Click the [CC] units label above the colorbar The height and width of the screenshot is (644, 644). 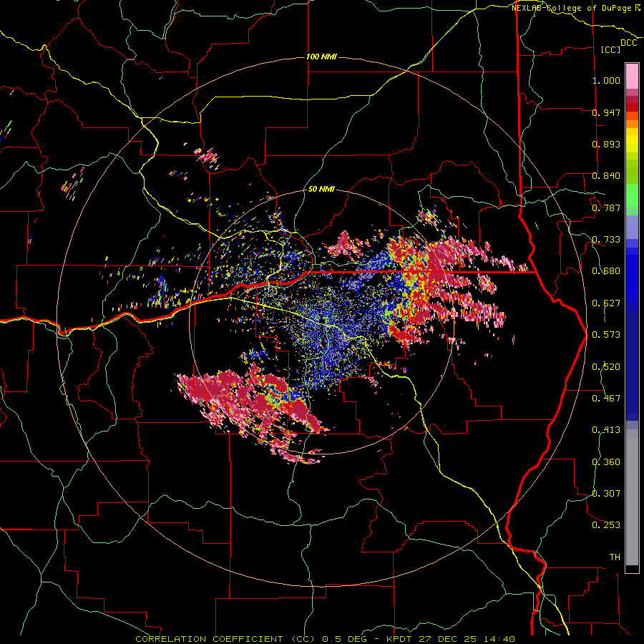pos(610,49)
